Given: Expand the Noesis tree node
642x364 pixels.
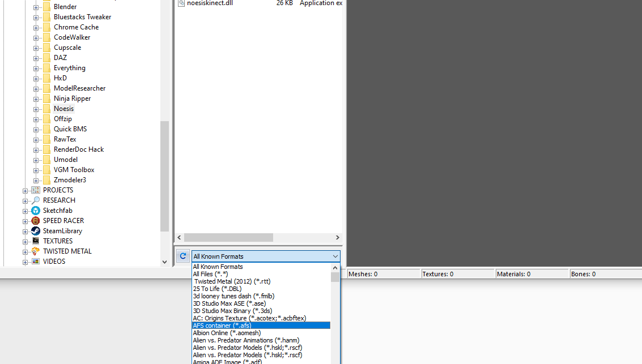Looking at the screenshot, I should pyautogui.click(x=36, y=109).
